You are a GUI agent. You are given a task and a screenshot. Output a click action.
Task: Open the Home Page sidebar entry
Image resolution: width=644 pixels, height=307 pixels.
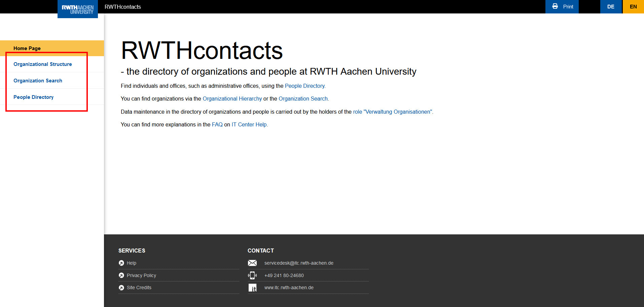[x=27, y=48]
